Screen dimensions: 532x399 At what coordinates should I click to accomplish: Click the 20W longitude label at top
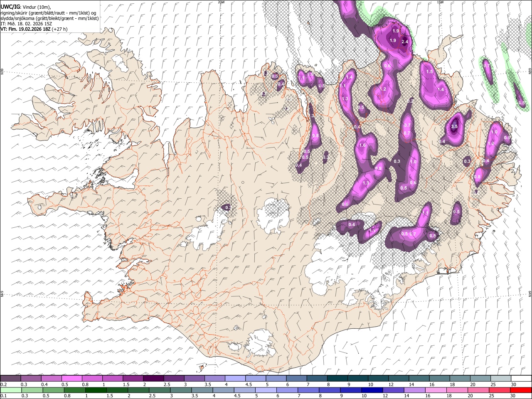(x=221, y=2)
